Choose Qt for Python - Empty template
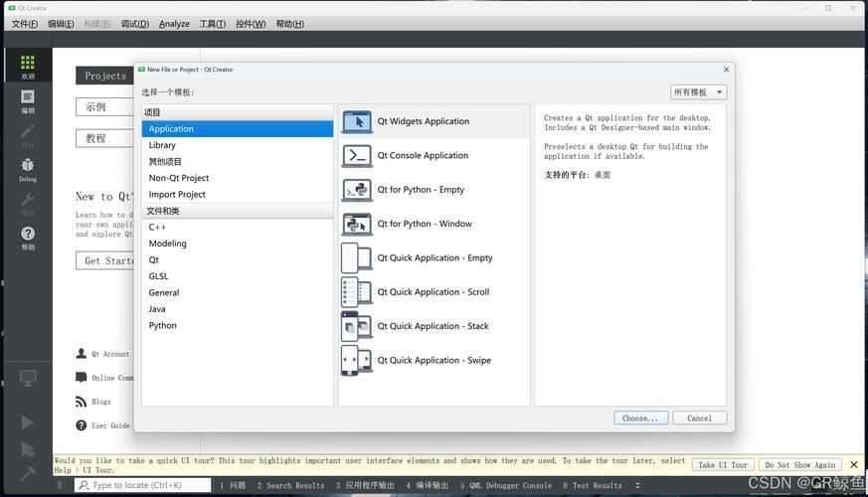The height and width of the screenshot is (497, 868). [421, 190]
